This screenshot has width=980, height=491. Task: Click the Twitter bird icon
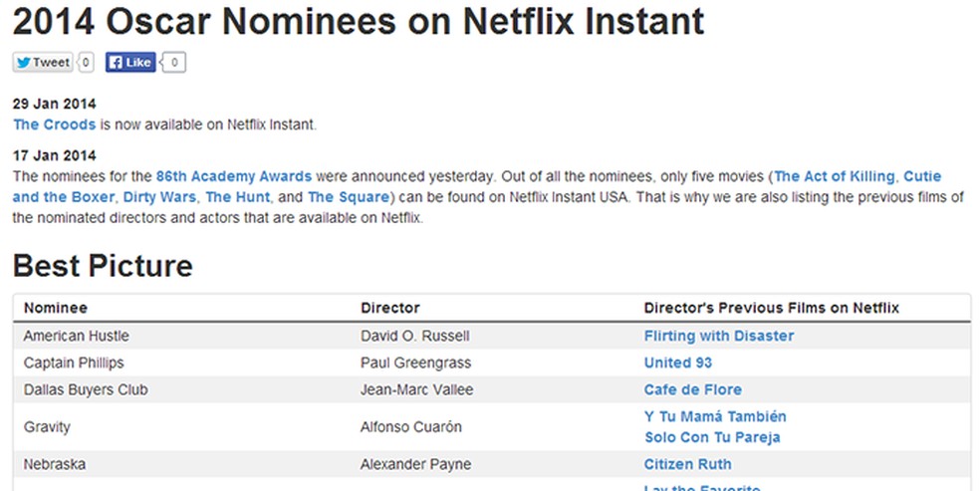pos(23,62)
